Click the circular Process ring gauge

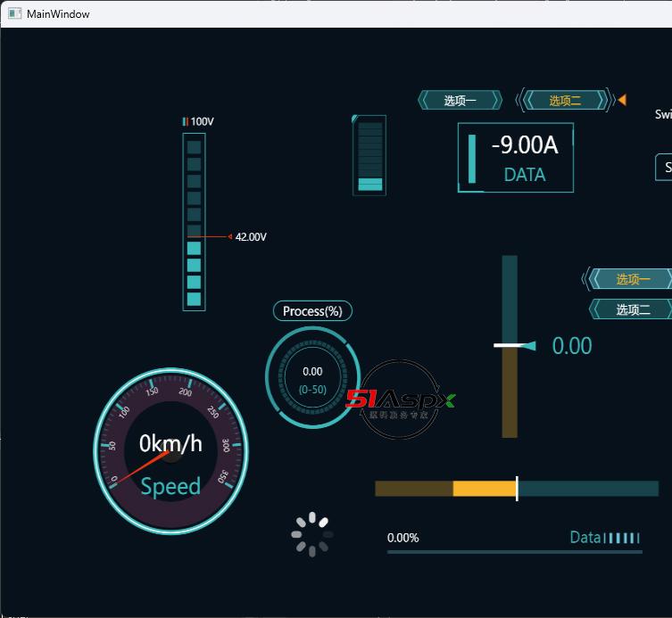tap(312, 377)
